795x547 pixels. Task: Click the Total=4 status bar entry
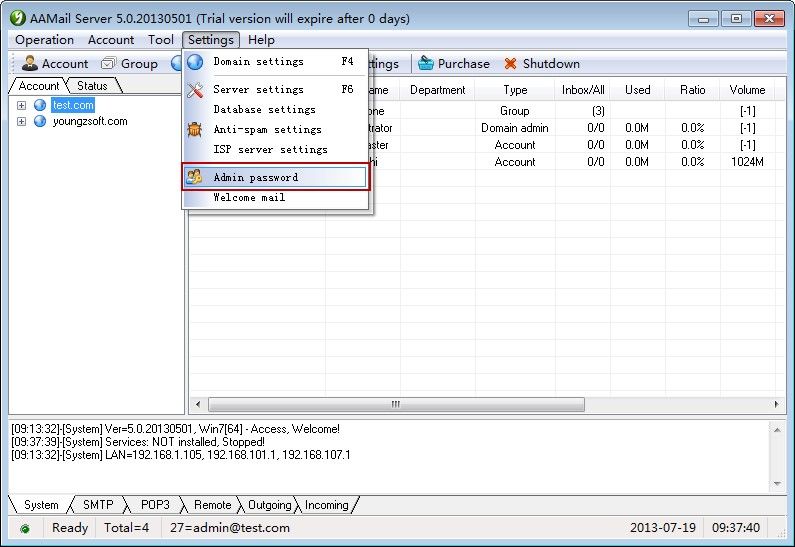126,528
